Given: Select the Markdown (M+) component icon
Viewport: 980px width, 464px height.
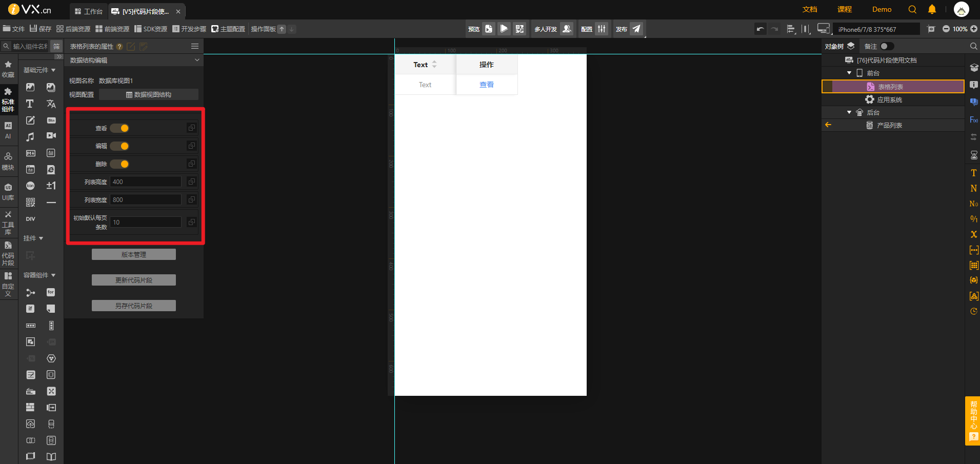Looking at the screenshot, I should (x=30, y=153).
